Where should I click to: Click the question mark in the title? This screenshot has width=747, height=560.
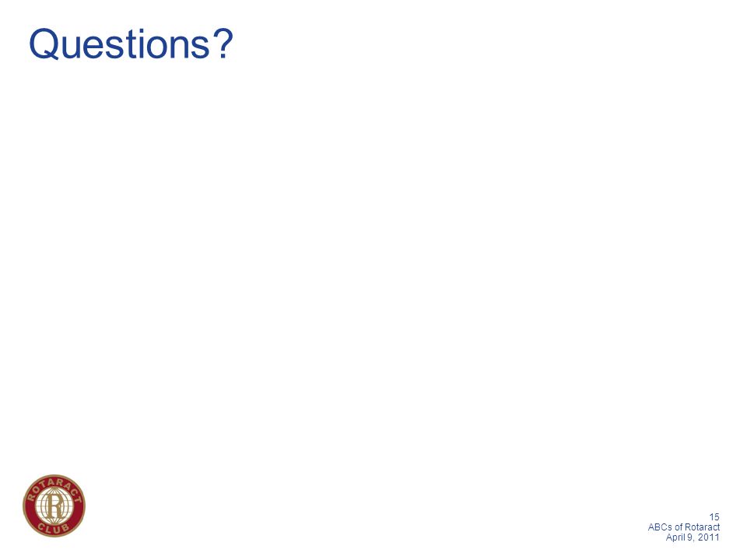coord(223,44)
